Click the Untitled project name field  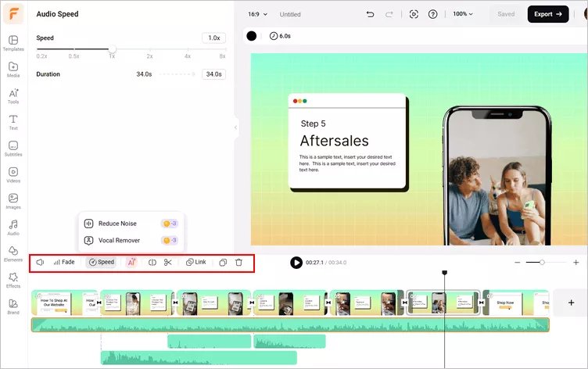click(290, 14)
